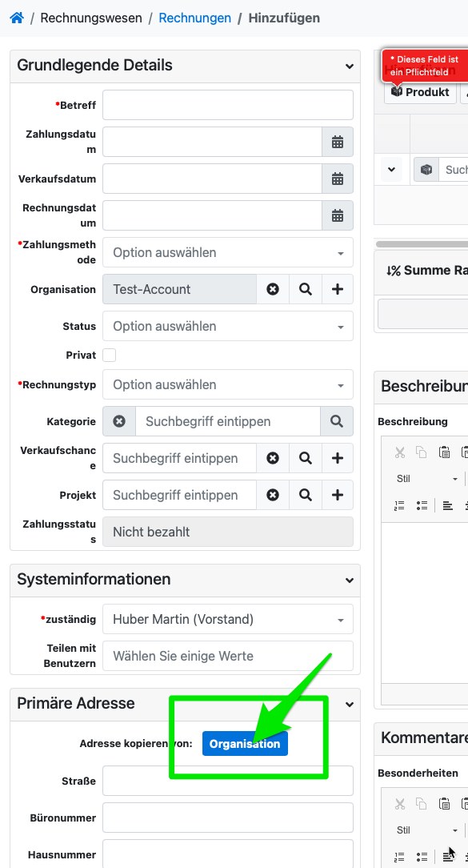Add a new Projekt with plus icon
This screenshot has height=868, width=468.
pos(338,495)
